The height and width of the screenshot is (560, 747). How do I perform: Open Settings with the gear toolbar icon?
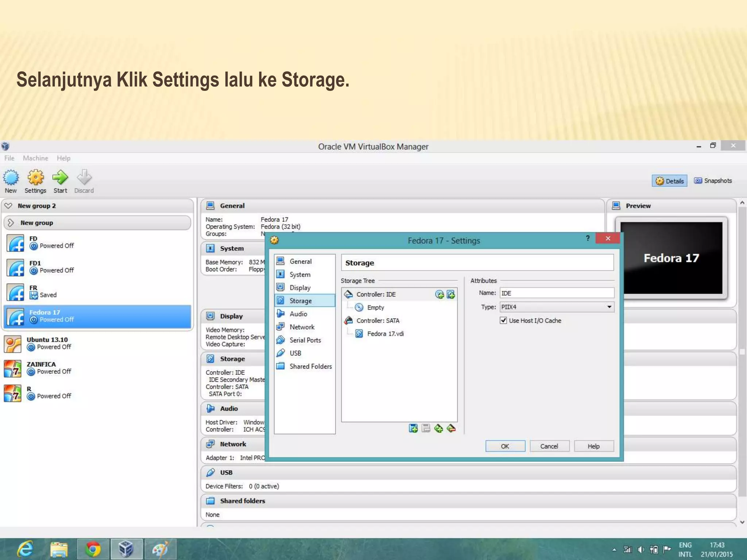(35, 178)
